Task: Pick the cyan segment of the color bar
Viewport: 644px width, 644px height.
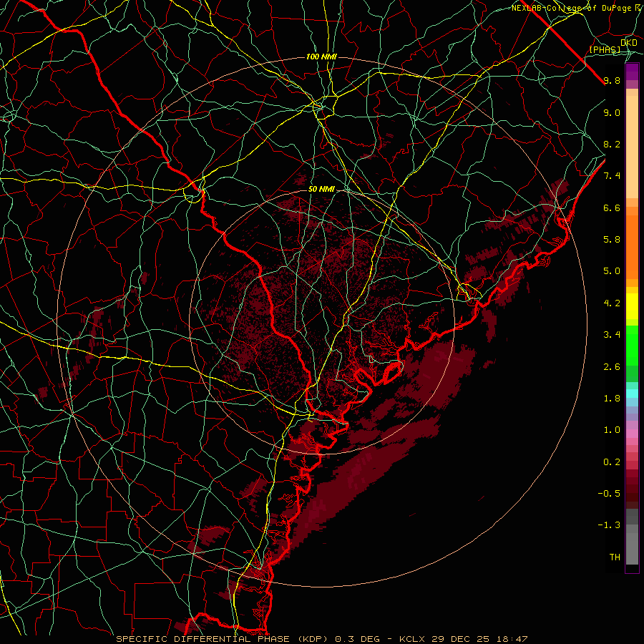Action: pyautogui.click(x=632, y=394)
